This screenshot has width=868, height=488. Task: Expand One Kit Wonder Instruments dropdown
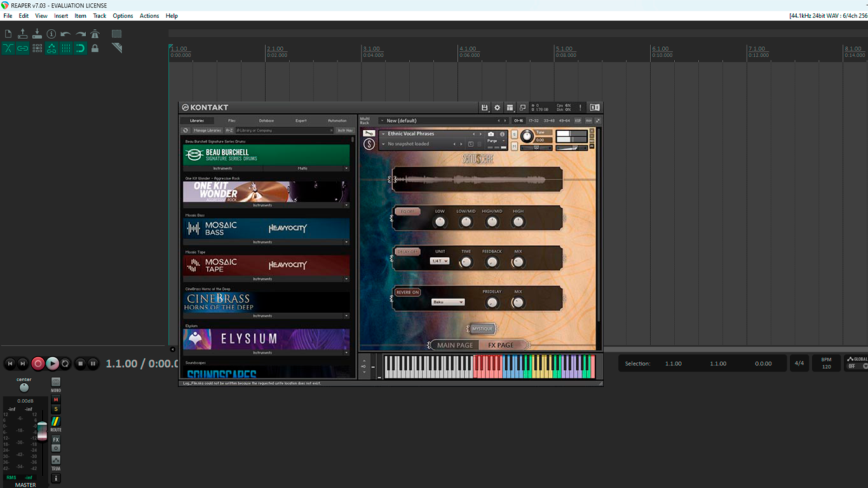tap(346, 205)
